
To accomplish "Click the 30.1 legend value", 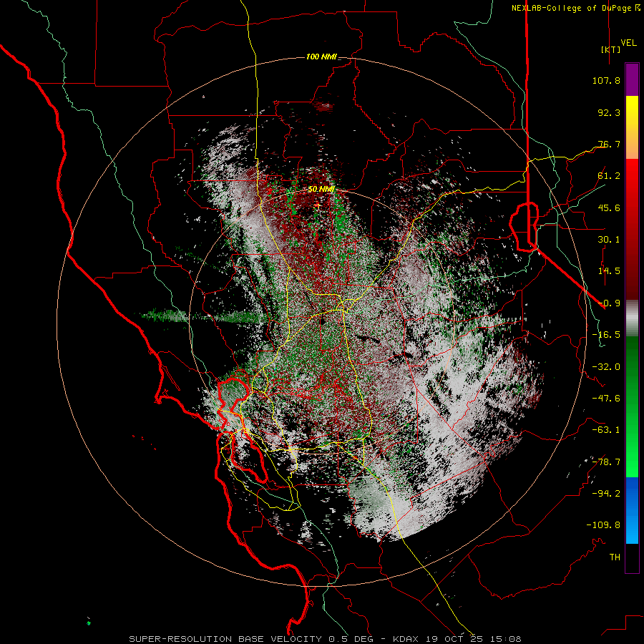I will point(609,240).
